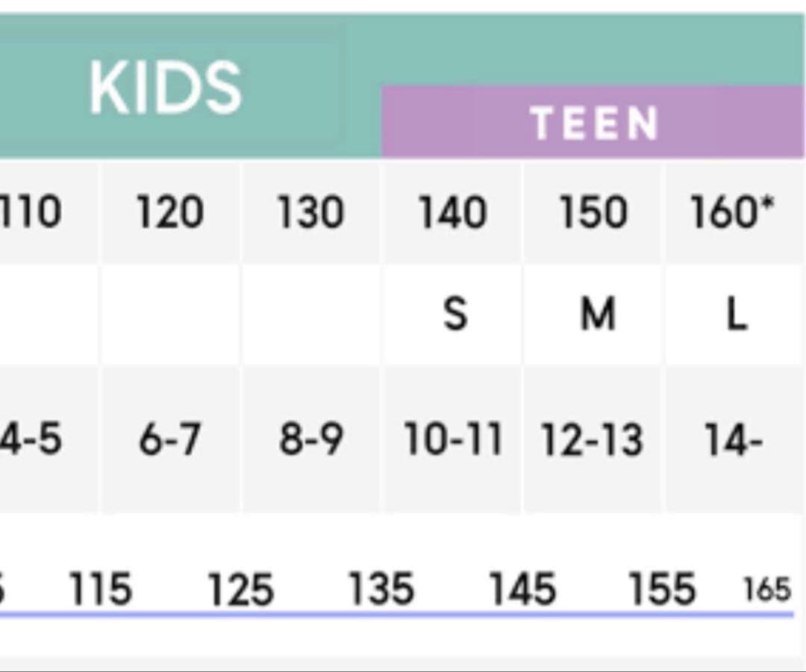
Task: Click the 12-13 age range cell
Action: click(592, 439)
